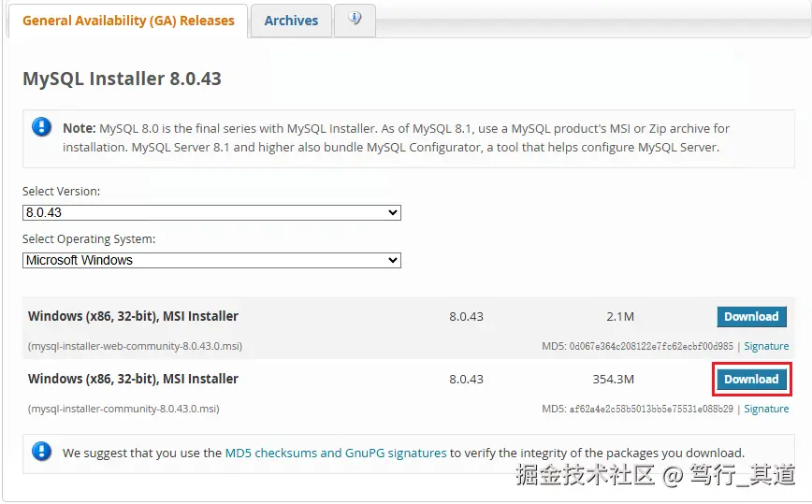Click the MD5 hash starting with 0d067e364c
Screen dimensions: 812x504
pos(651,346)
